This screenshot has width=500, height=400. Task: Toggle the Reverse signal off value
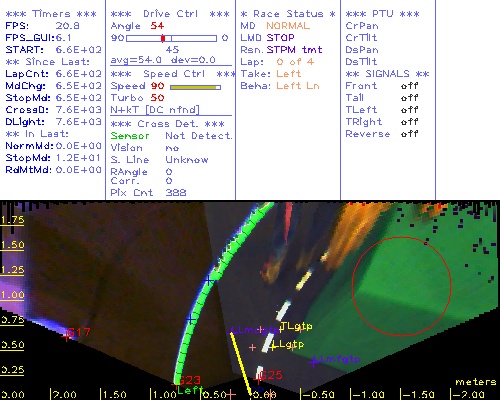[x=409, y=134]
